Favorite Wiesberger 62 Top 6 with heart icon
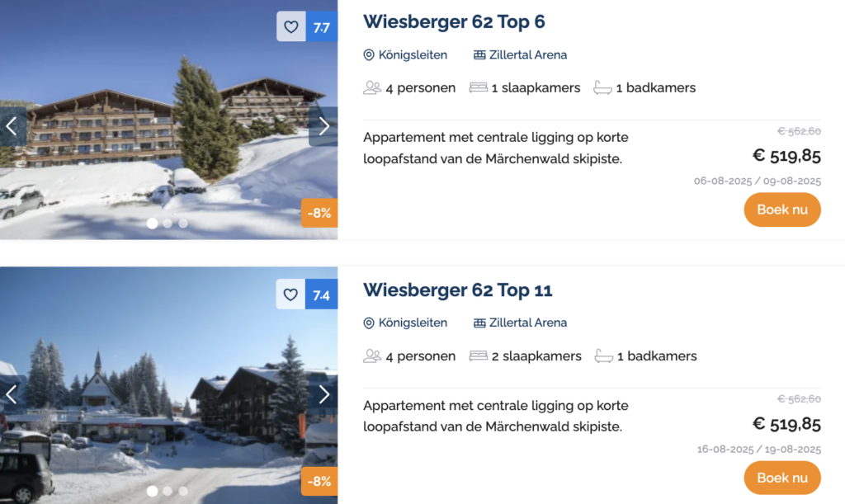 (291, 27)
